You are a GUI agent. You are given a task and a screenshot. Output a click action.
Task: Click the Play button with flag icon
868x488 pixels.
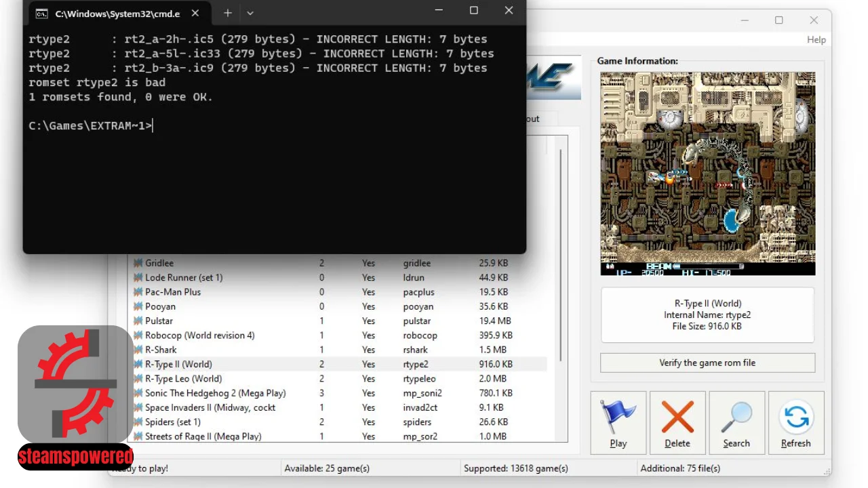pyautogui.click(x=618, y=422)
